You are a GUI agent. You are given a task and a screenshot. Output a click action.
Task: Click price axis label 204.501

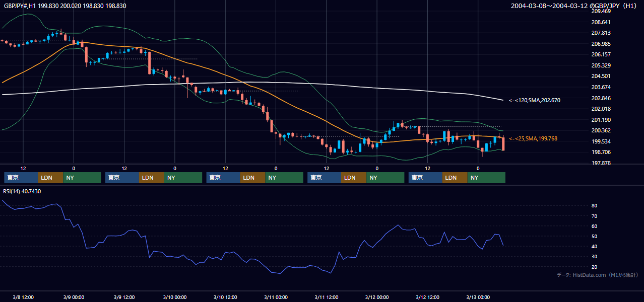pyautogui.click(x=601, y=76)
